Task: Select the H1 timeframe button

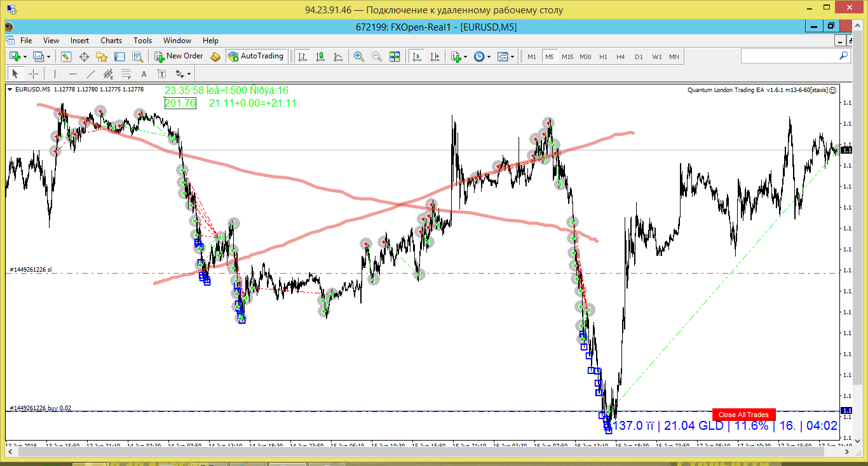Action: coord(603,57)
